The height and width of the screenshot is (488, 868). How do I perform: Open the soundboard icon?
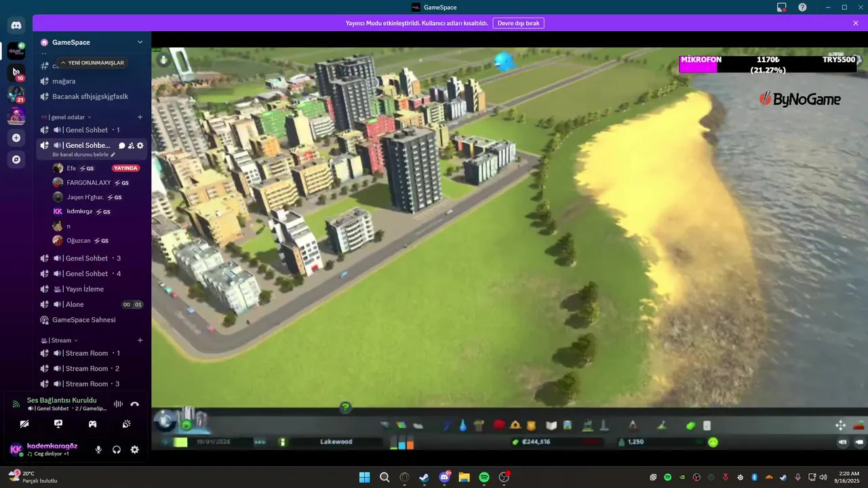point(126,424)
